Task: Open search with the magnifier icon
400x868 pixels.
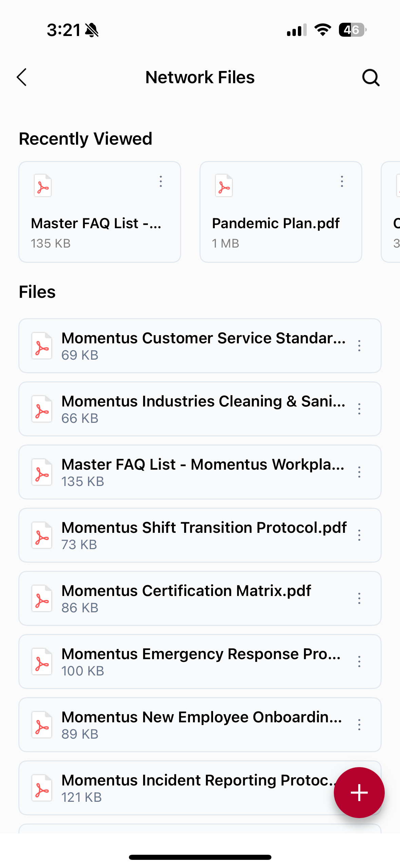Action: [370, 78]
